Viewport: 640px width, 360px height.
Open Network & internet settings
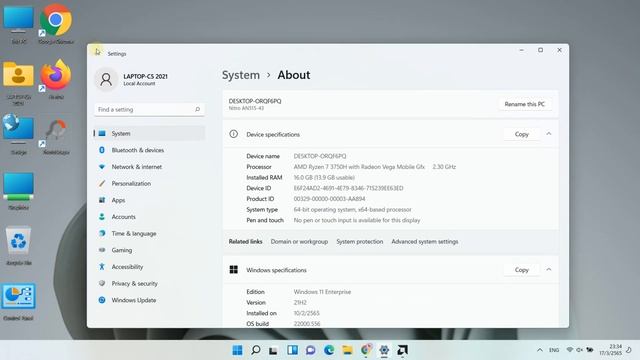pos(149,167)
